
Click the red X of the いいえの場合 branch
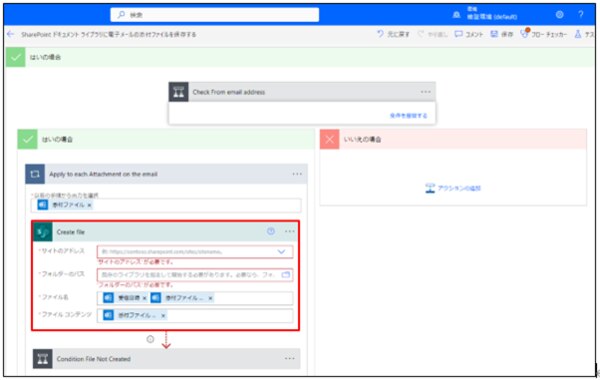tap(329, 139)
